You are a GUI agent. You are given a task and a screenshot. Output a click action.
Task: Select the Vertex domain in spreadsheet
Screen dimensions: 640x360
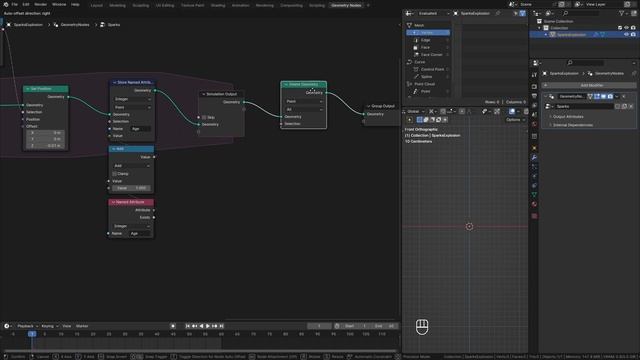pyautogui.click(x=428, y=33)
